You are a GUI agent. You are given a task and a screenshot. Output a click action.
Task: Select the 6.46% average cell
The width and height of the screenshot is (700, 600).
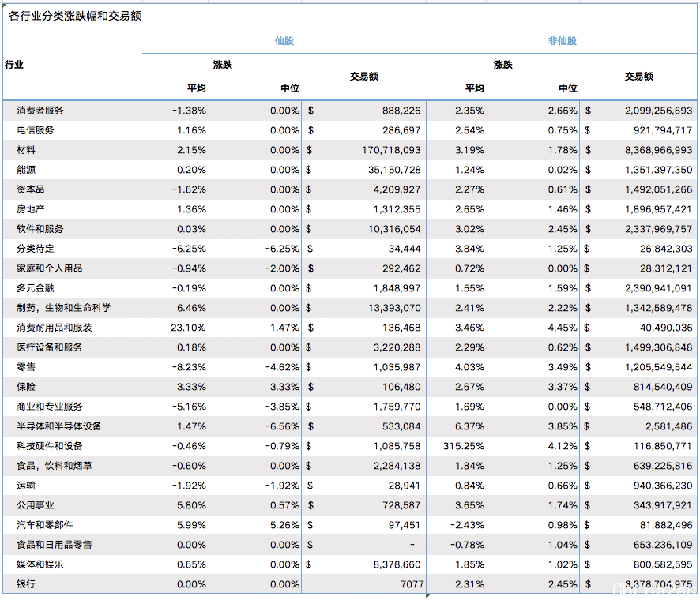191,308
